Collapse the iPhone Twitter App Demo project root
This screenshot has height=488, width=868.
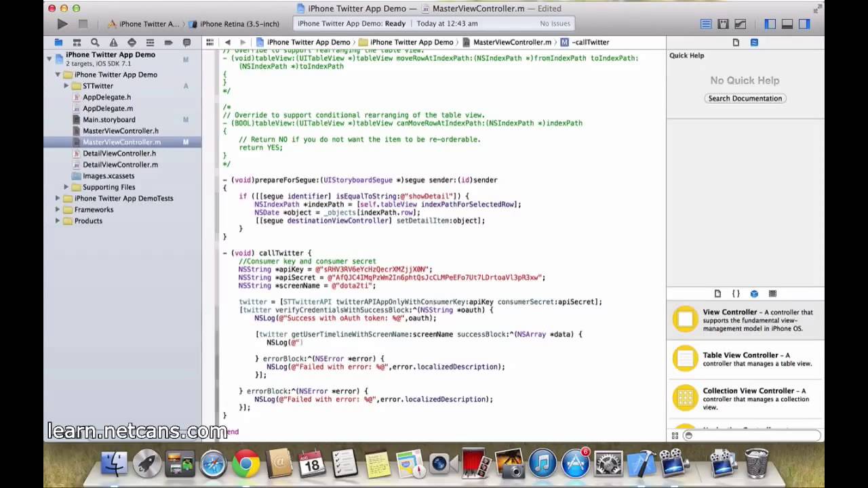pyautogui.click(x=50, y=59)
